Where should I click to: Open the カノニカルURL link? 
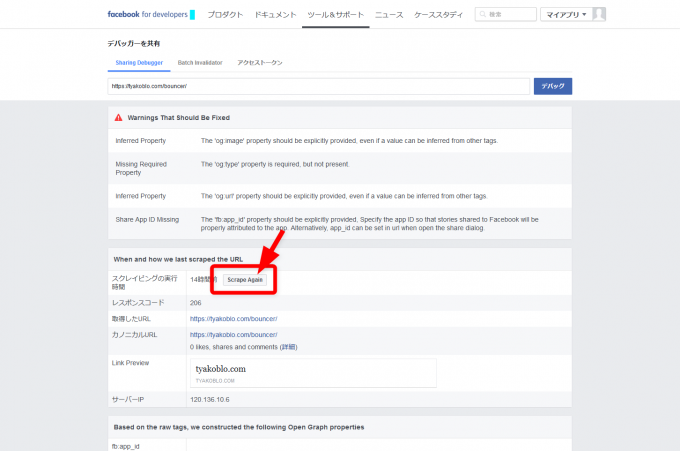tap(233, 335)
